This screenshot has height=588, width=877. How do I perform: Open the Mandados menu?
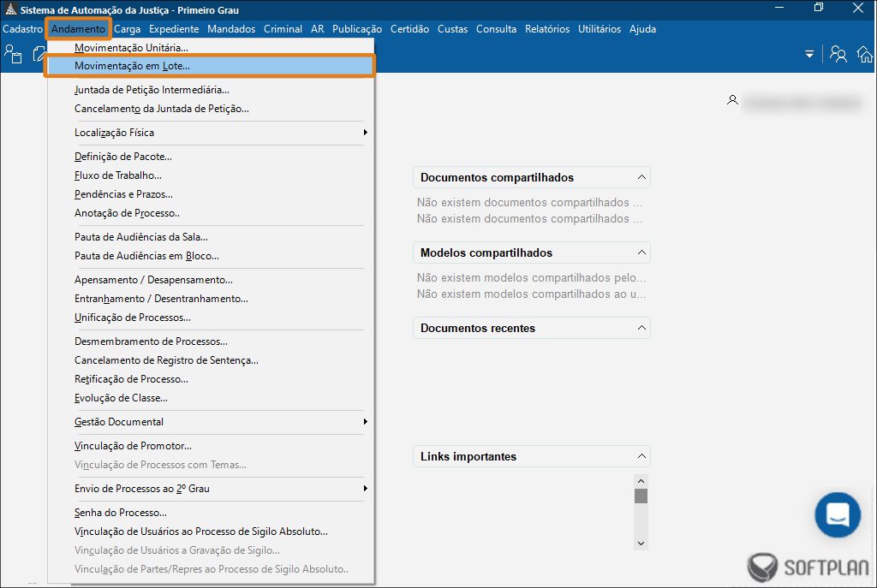pos(231,29)
